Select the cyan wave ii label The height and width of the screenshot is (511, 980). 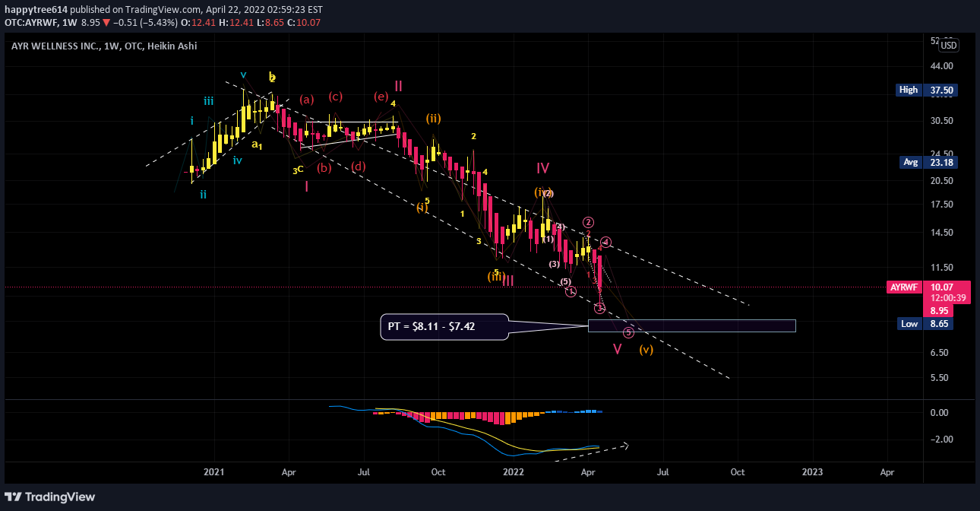tap(203, 195)
